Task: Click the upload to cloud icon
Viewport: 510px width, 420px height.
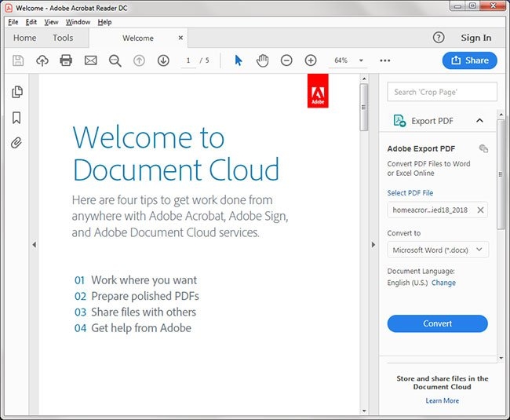Action: (42, 60)
